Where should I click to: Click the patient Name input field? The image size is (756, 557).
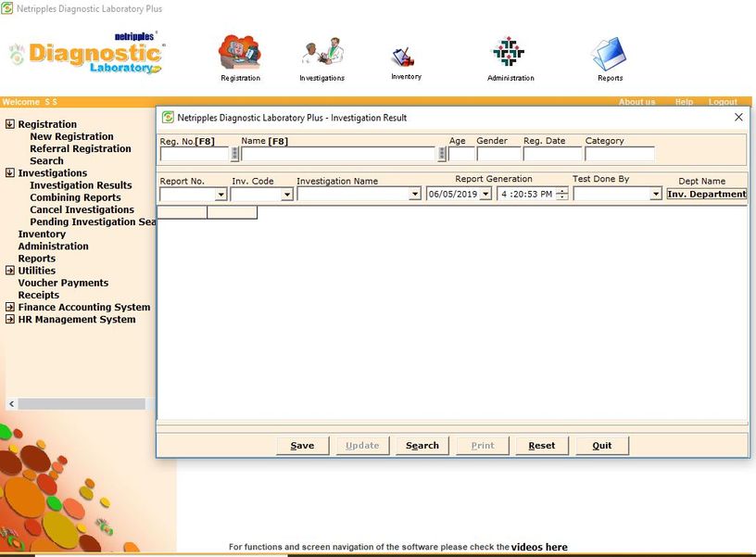[338, 155]
